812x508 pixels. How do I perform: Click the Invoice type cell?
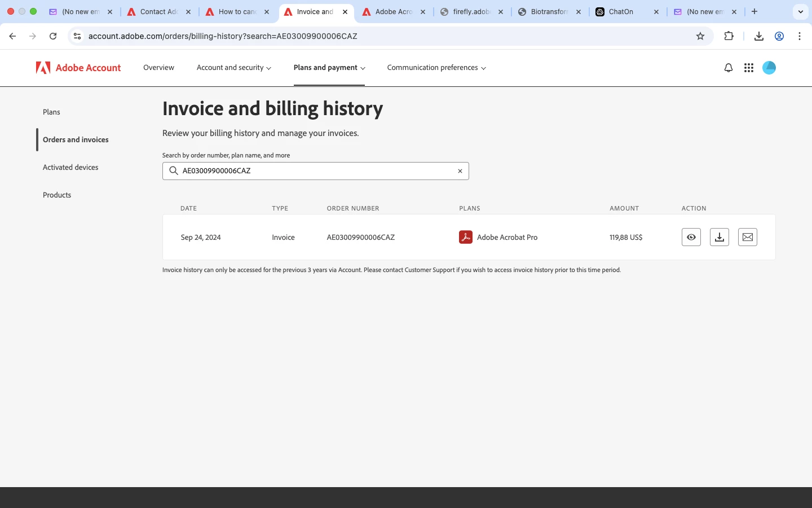(283, 237)
